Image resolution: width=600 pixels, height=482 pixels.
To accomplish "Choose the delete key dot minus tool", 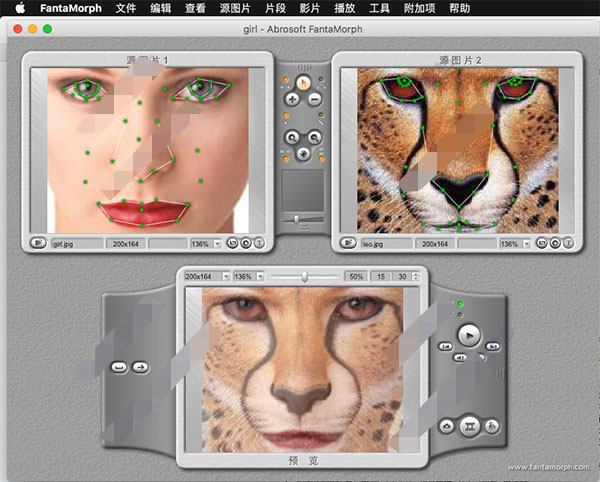I will (314, 99).
